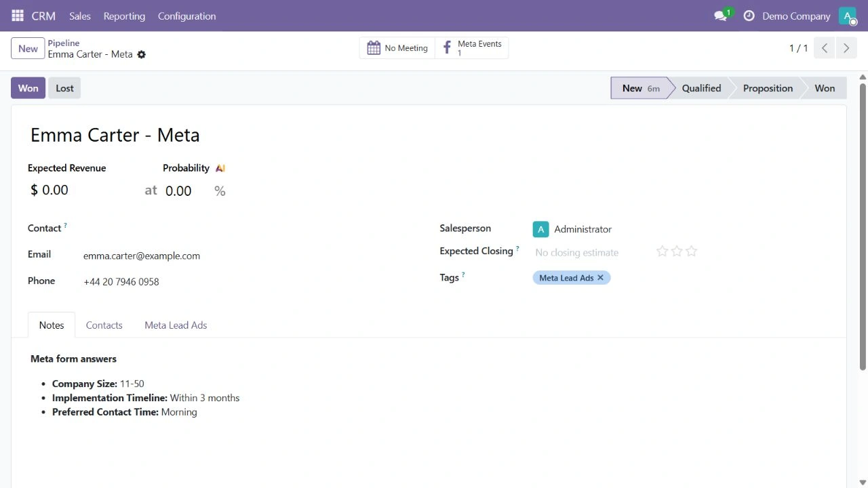The height and width of the screenshot is (488, 868).
Task: Open the Sales menu
Action: click(x=80, y=16)
